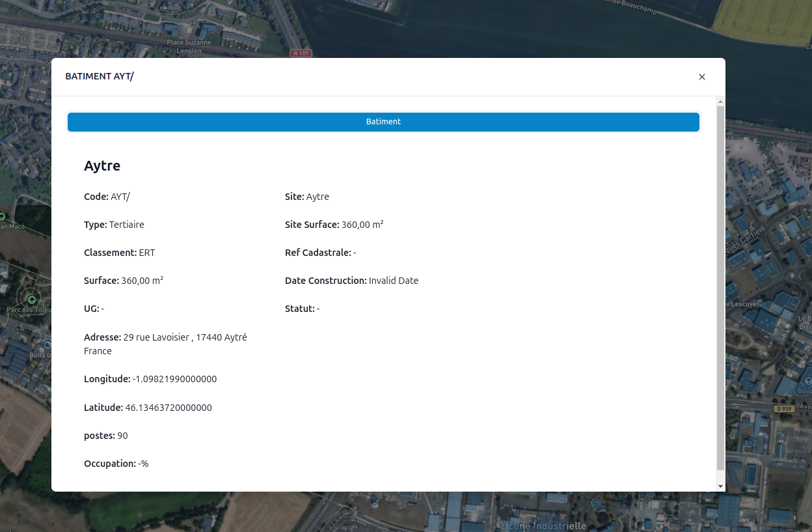
Task: Click the Zone Industrielle map label
Action: [547, 525]
